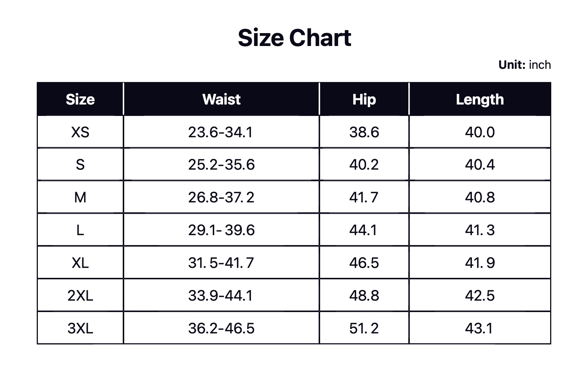This screenshot has height=368, width=588.
Task: Pick the 3XL size cell
Action: click(80, 328)
